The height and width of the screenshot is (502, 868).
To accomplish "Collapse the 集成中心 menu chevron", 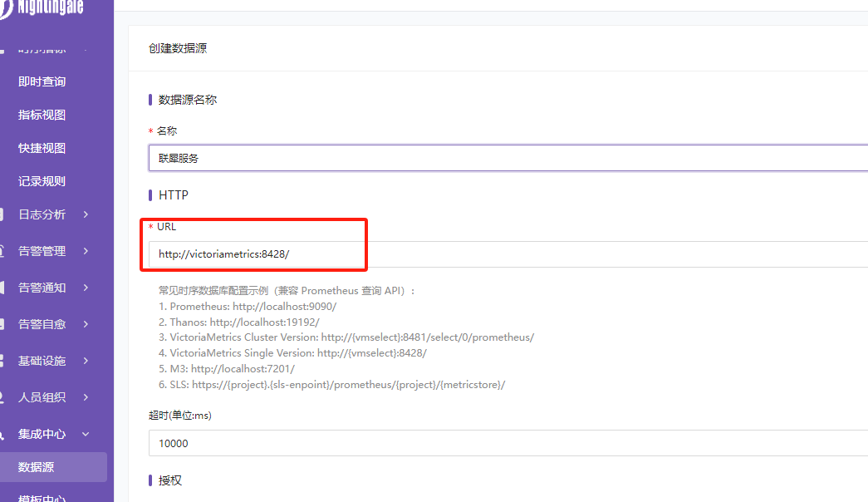I will (x=86, y=434).
